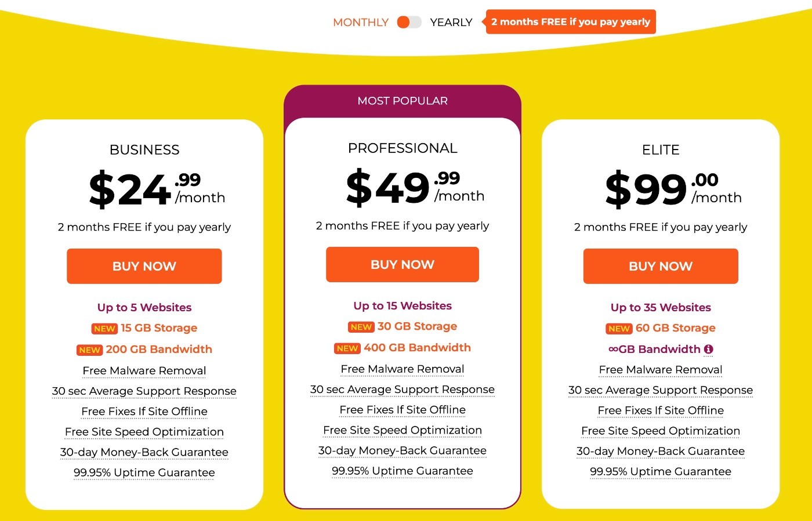Click NEW badge beside 30 GB Storage
812x521 pixels.
pyautogui.click(x=361, y=327)
